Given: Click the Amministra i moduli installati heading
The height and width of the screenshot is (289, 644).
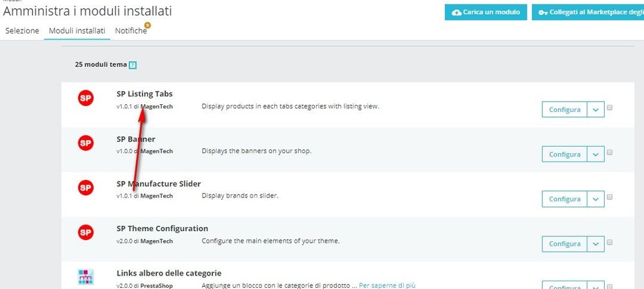Looking at the screenshot, I should click(x=88, y=12).
